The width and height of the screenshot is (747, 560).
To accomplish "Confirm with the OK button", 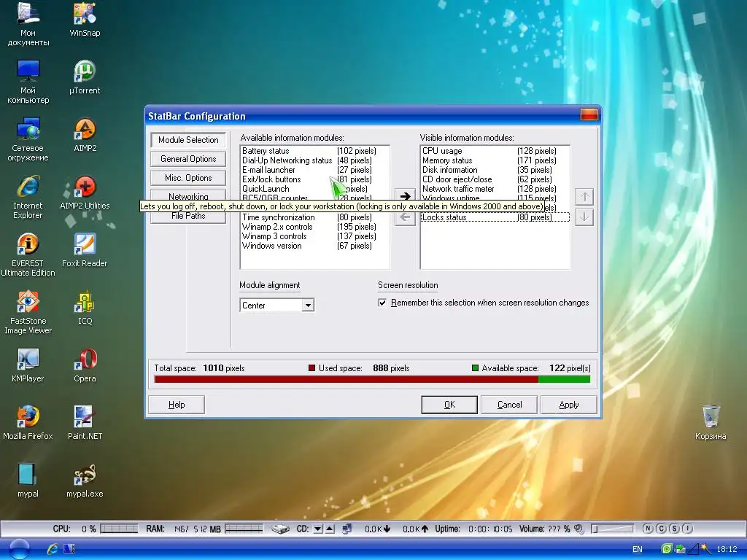I will point(449,405).
